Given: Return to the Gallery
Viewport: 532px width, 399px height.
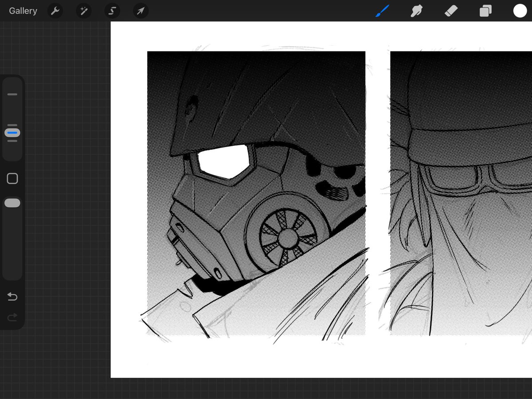Looking at the screenshot, I should [23, 11].
